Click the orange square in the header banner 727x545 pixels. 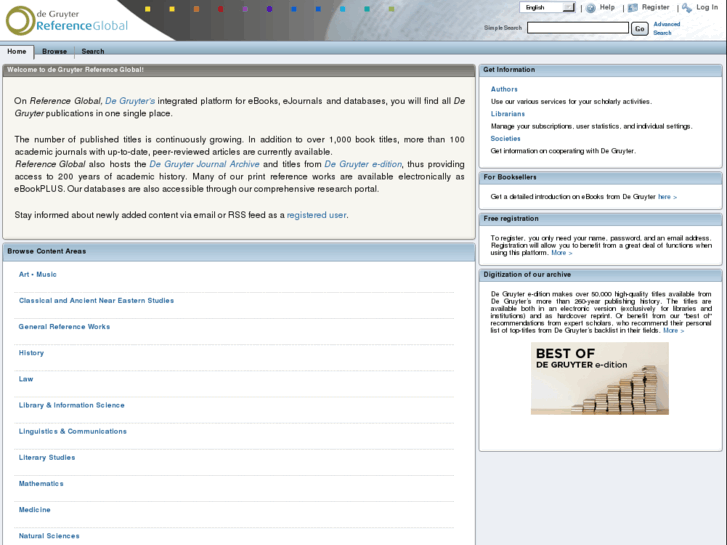(x=196, y=9)
